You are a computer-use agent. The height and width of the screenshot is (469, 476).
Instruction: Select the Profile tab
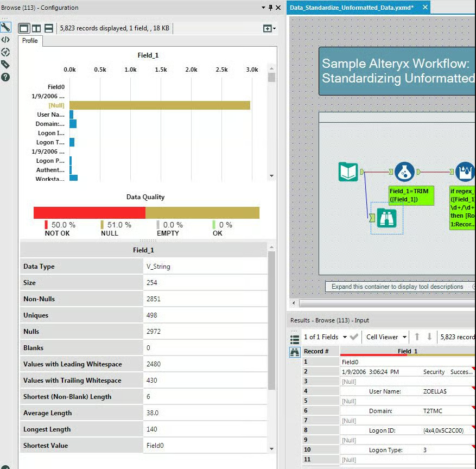(30, 41)
